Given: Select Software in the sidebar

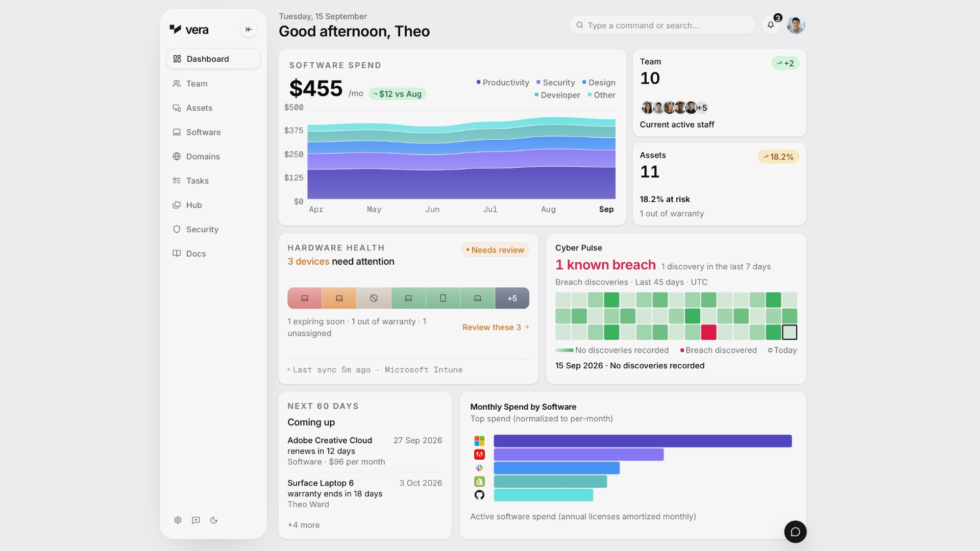Looking at the screenshot, I should 213,132.
